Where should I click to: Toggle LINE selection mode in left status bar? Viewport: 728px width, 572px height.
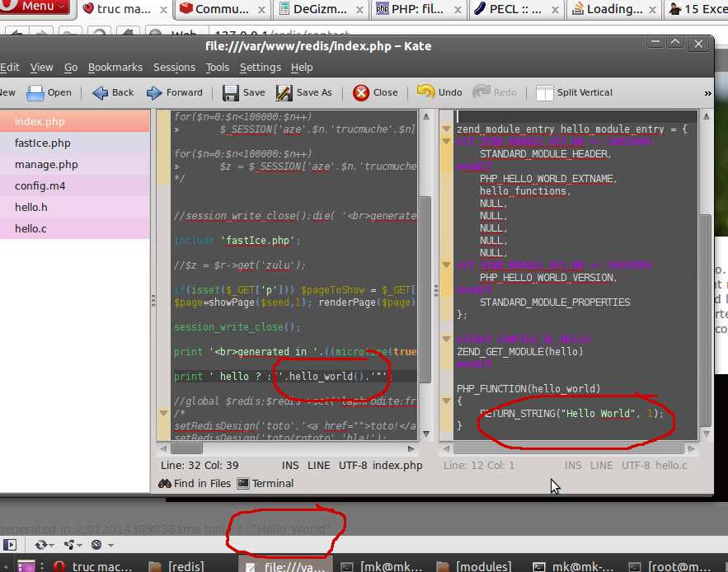click(x=319, y=466)
